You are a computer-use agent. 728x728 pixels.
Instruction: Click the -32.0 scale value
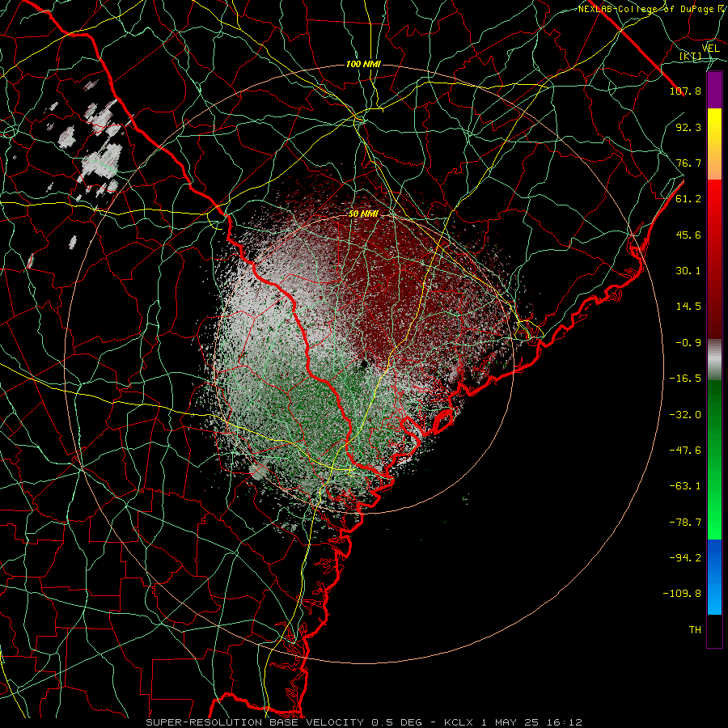tap(685, 415)
